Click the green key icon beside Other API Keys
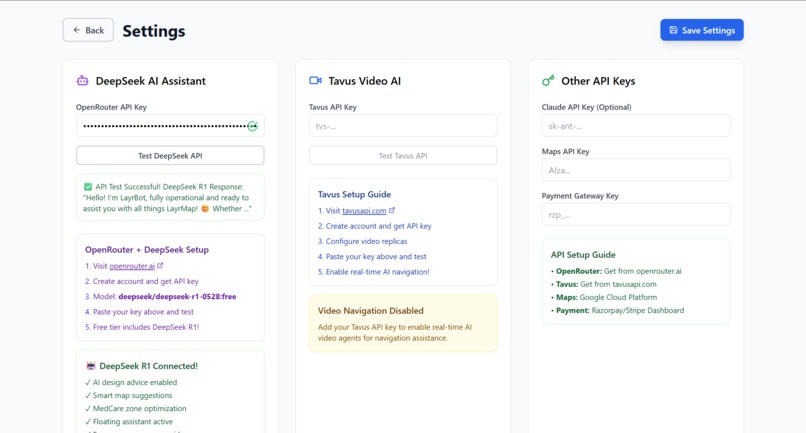This screenshot has width=806, height=433. (x=548, y=81)
